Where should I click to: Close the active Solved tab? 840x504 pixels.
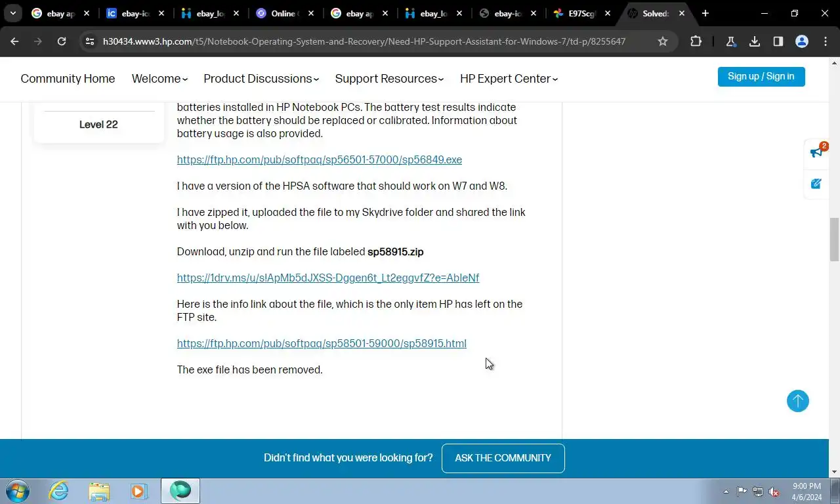click(x=682, y=13)
